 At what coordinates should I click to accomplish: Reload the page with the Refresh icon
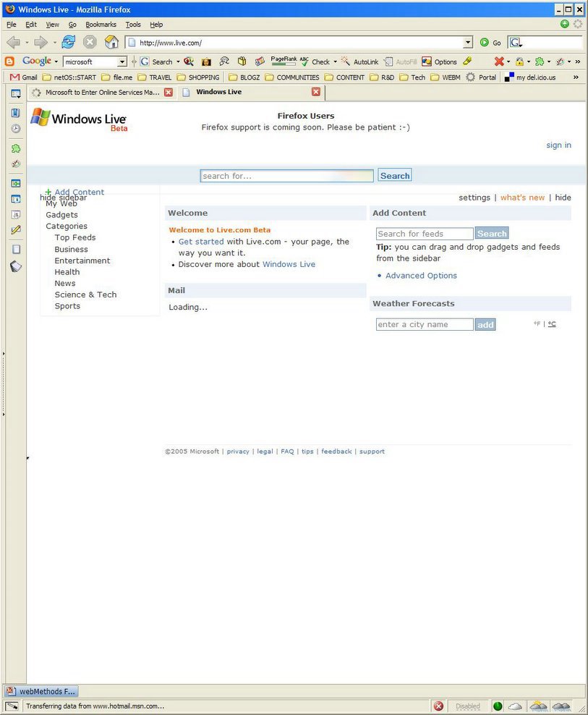(x=69, y=42)
